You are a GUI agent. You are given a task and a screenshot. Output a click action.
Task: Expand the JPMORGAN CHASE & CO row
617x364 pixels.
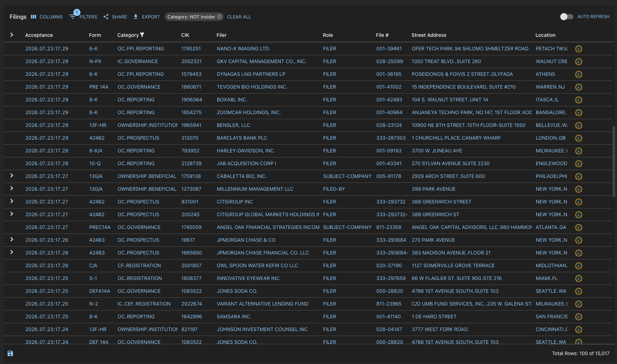tap(12, 239)
